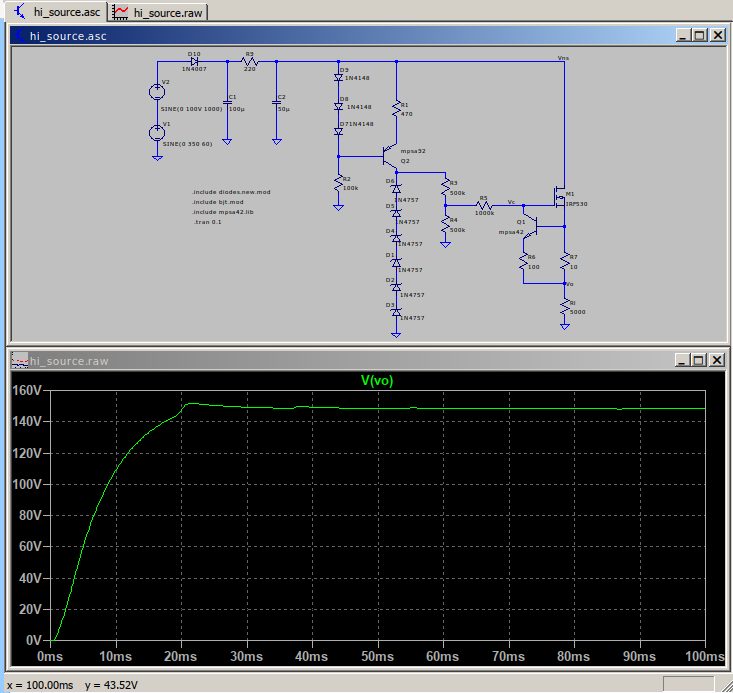Select the D3 1N4148 diode symbol
Screen dimensions: 733x693
pos(338,78)
